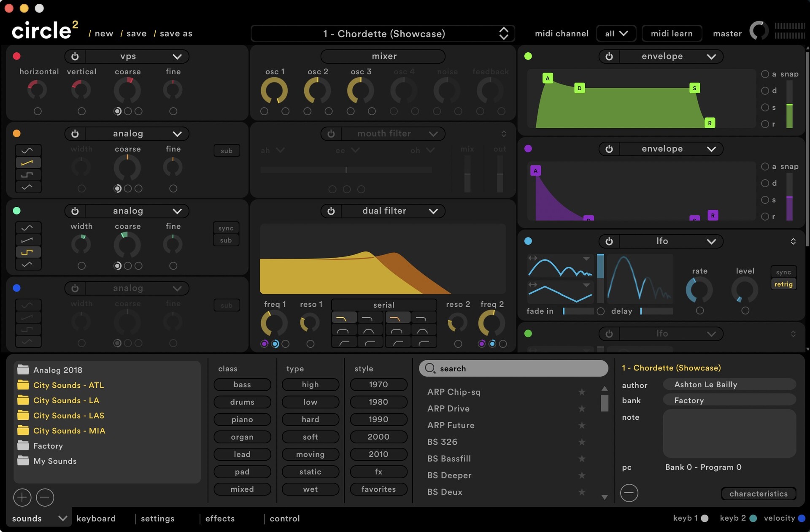Click the characteristics button
This screenshot has width=810, height=532.
[759, 494]
